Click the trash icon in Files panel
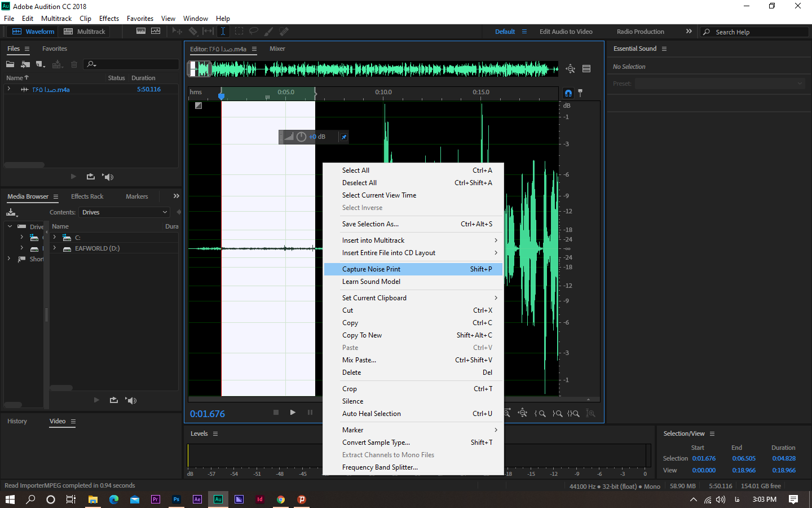Screen dimensions: 812x508 74,64
